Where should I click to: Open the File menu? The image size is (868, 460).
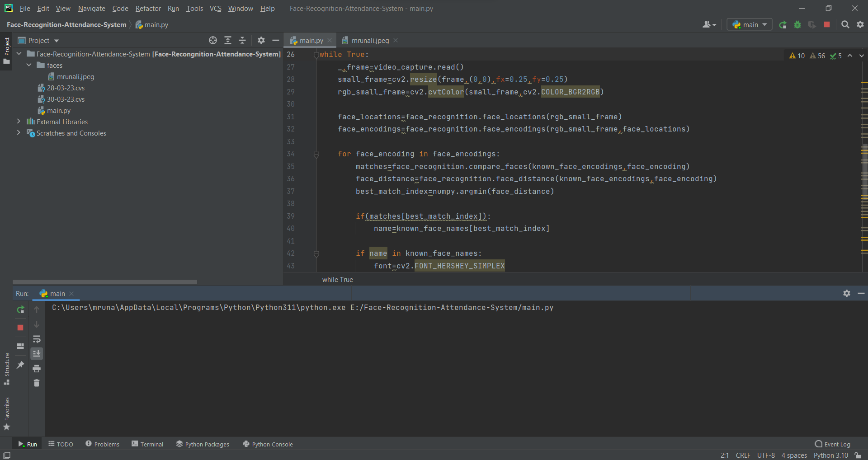[x=25, y=9]
